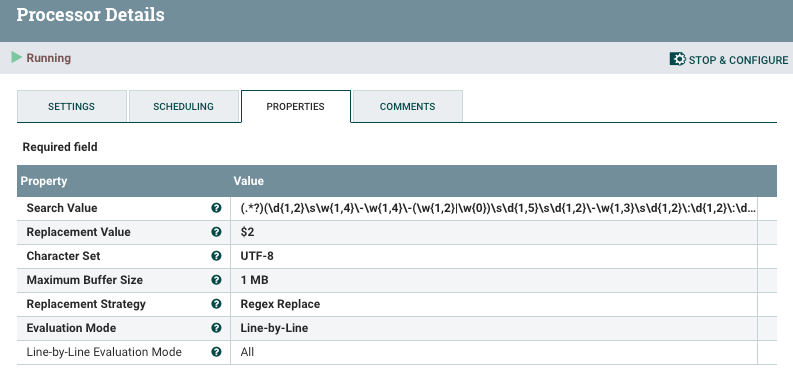Click the Search Value property name
This screenshot has width=793, height=371.
click(62, 208)
